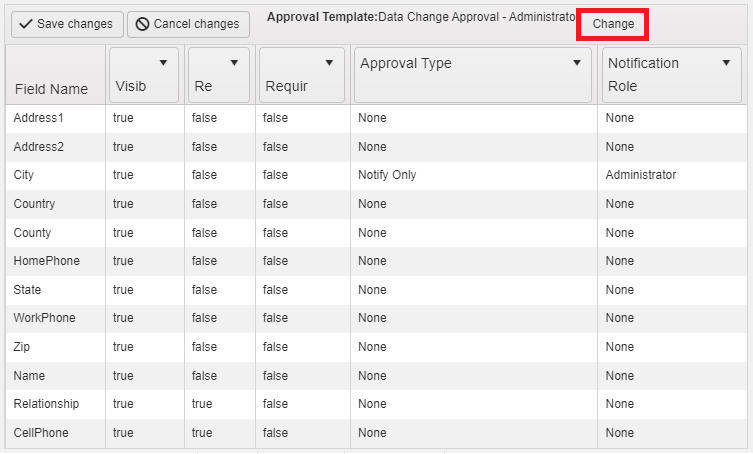The height and width of the screenshot is (454, 753).
Task: Click the Notification Role cell for State
Action: pos(620,290)
